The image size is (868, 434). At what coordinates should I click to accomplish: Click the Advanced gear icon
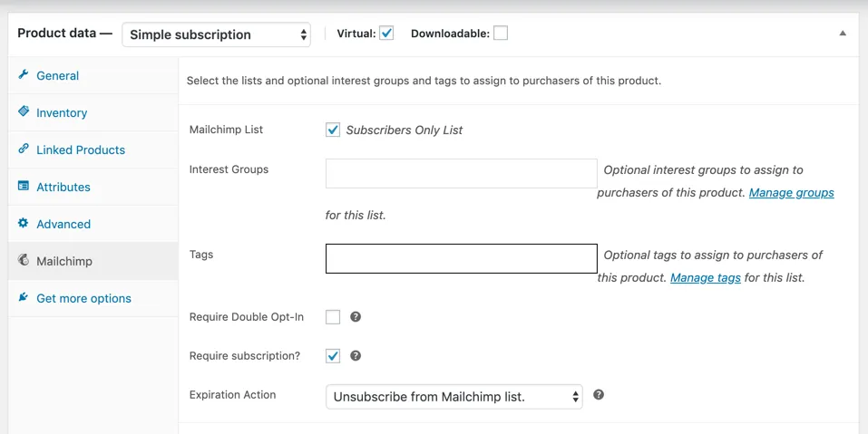(24, 223)
